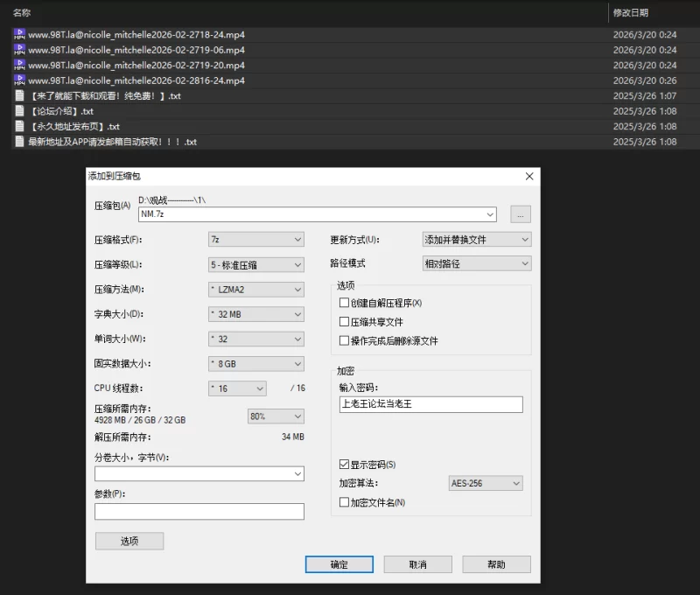Open 压缩方法 dropdown showing LZMA2

(256, 290)
